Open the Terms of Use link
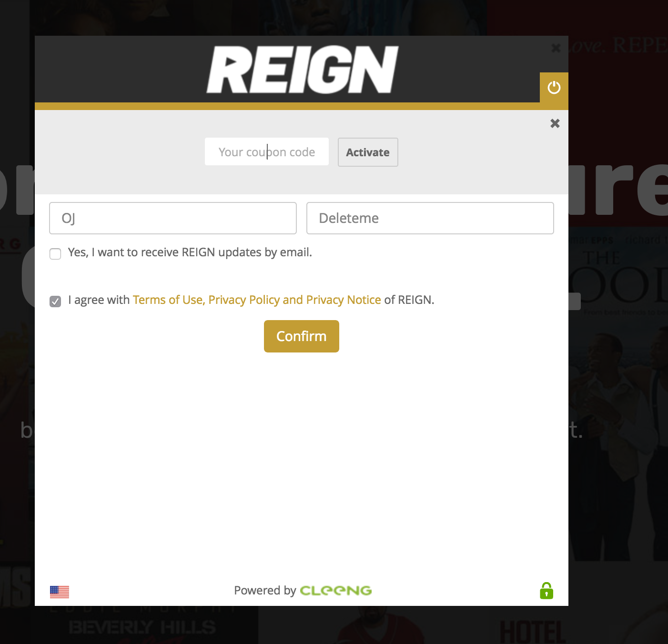This screenshot has height=644, width=668. point(168,300)
